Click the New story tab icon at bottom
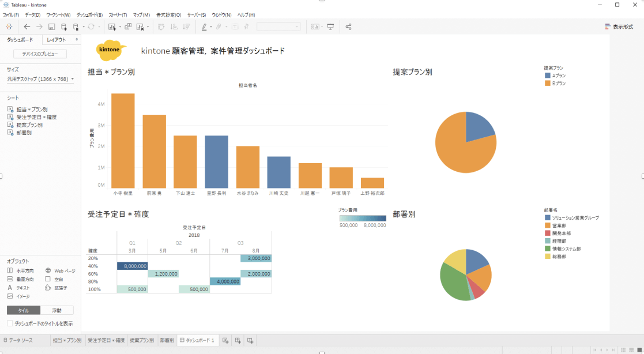 250,340
